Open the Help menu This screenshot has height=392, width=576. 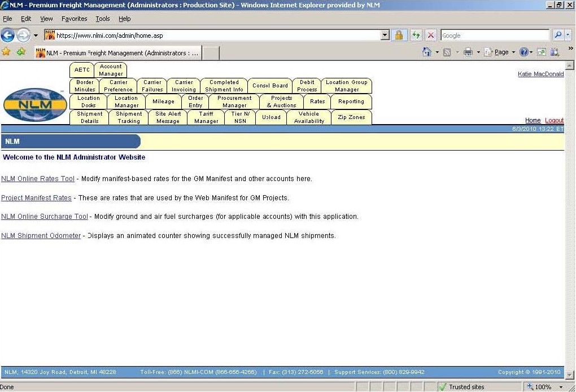click(125, 19)
